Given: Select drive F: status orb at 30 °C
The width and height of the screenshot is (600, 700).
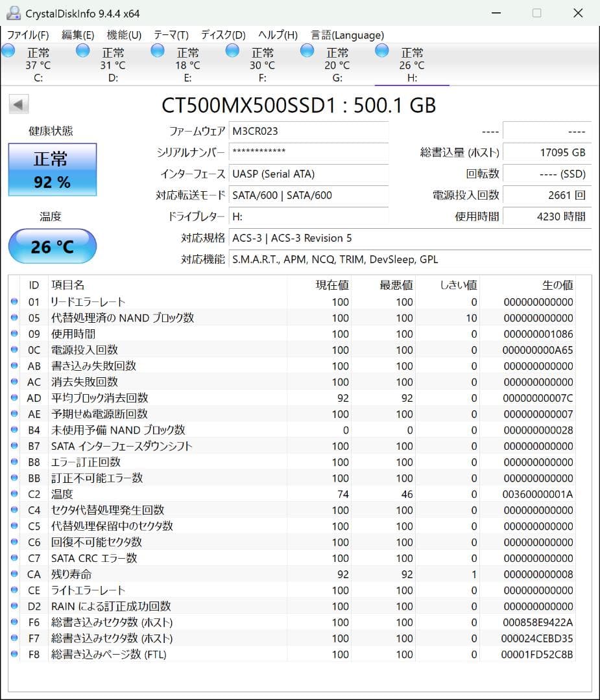Looking at the screenshot, I should coord(232,51).
